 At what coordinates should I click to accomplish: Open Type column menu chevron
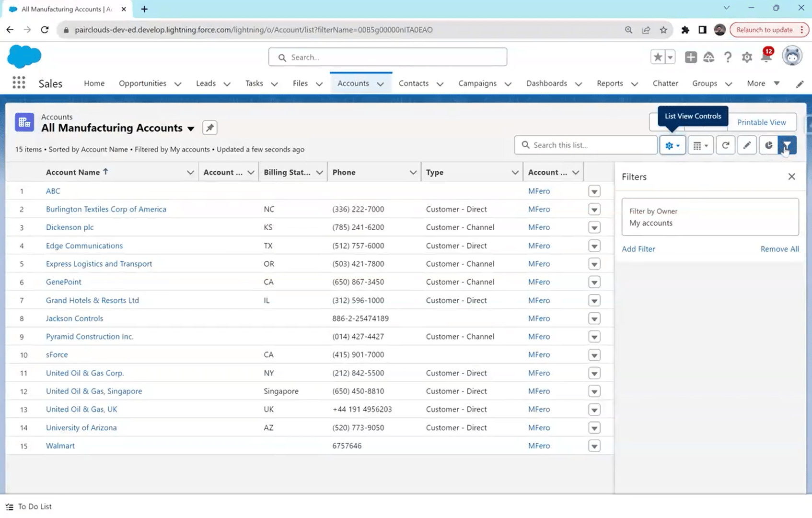[515, 173]
